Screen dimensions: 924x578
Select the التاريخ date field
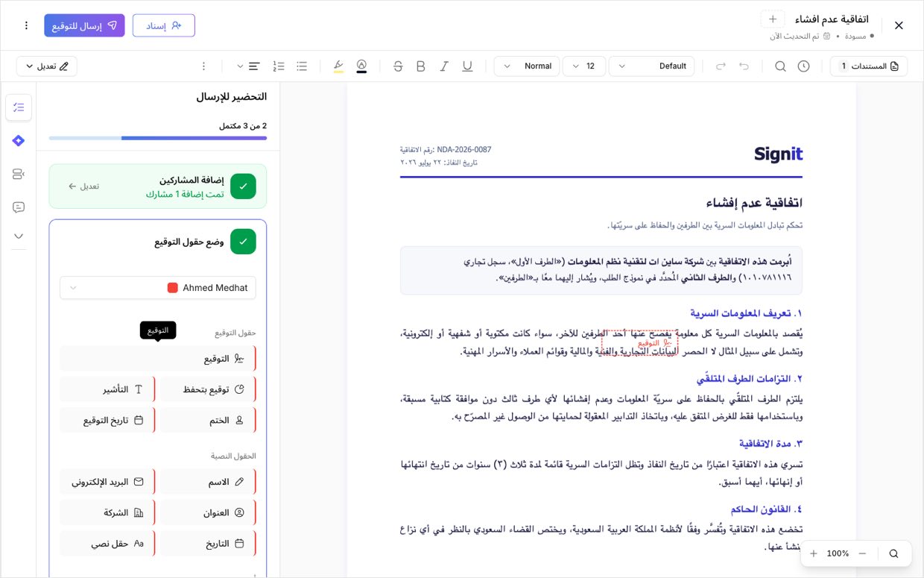[208, 544]
